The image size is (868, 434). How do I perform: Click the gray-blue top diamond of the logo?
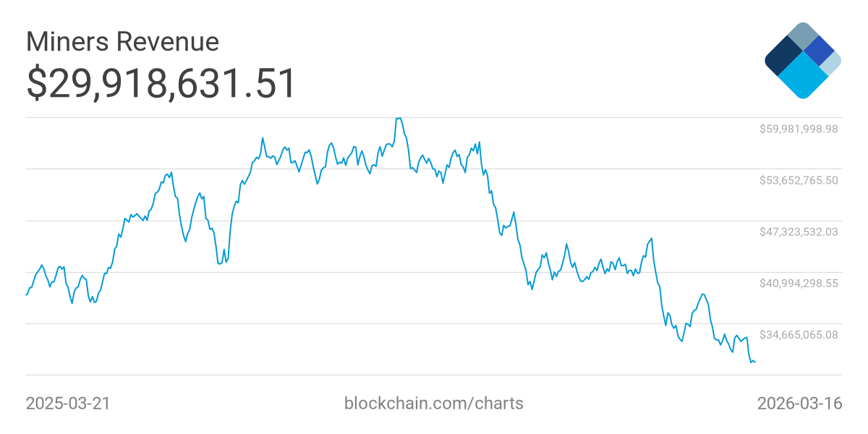[x=802, y=35]
